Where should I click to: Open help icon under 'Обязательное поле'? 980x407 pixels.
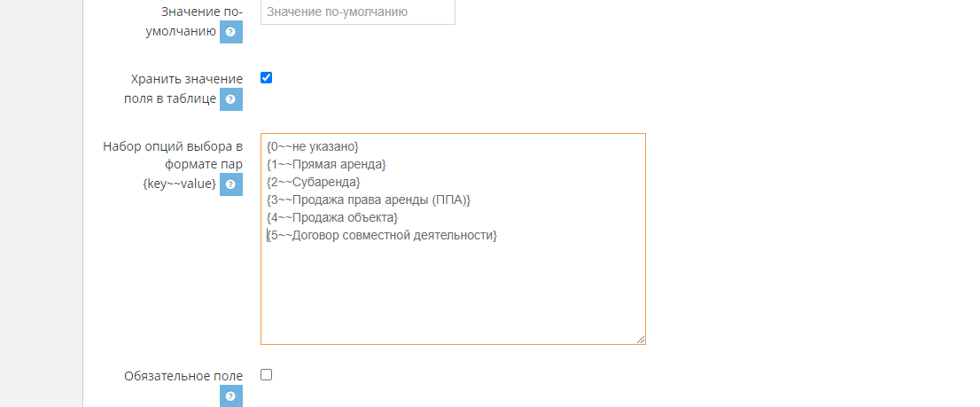tap(230, 395)
